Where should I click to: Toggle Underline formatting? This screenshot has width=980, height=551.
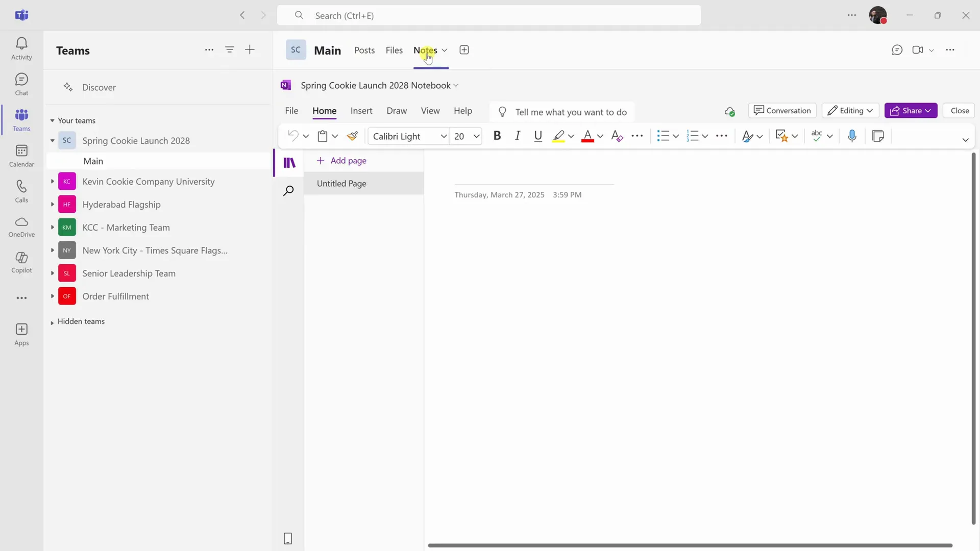537,136
